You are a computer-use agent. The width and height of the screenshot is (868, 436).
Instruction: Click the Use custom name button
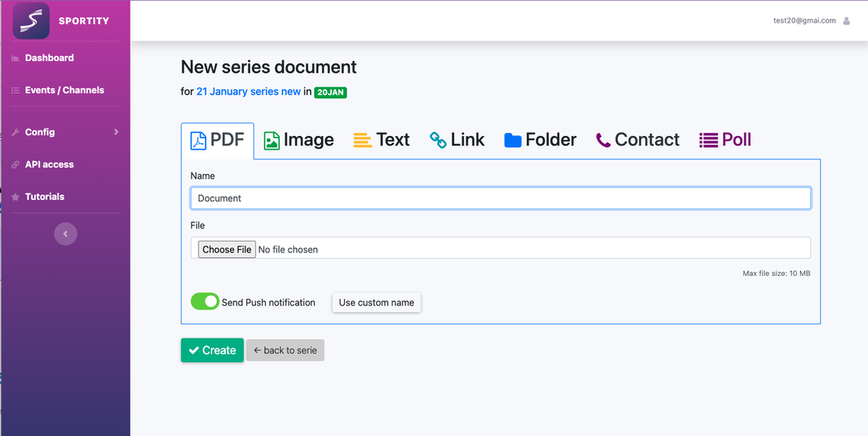pyautogui.click(x=376, y=302)
